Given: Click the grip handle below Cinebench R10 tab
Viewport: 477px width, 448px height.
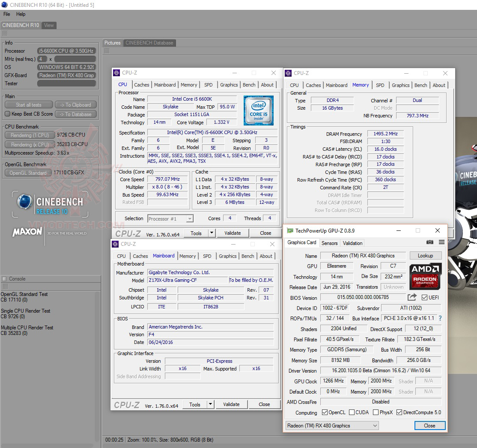Looking at the screenshot, I should [x=5, y=33].
